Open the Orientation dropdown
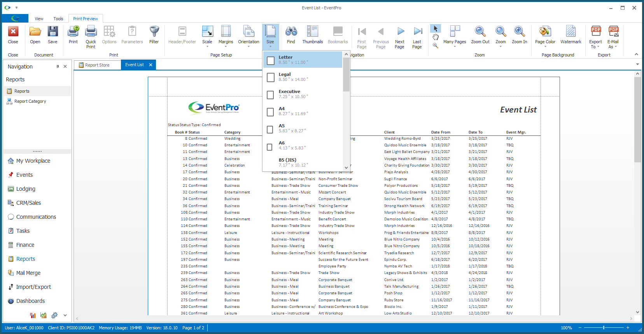The image size is (644, 334). pyautogui.click(x=248, y=37)
